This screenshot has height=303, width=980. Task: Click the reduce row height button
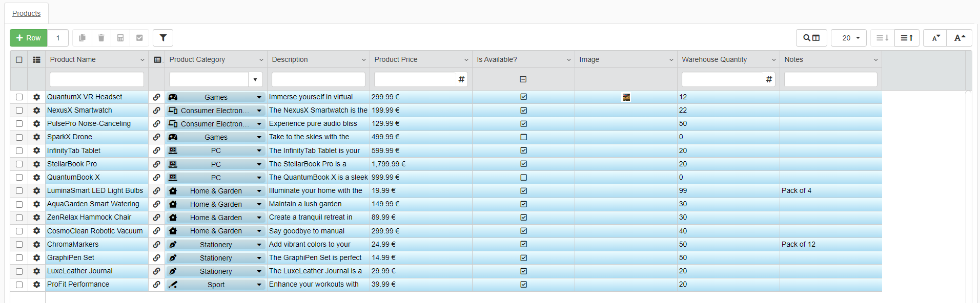882,38
